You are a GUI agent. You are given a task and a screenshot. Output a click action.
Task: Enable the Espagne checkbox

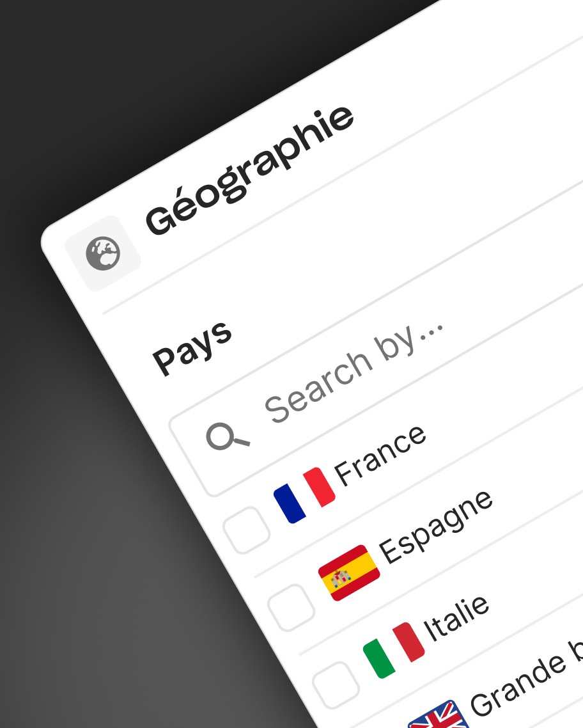click(x=291, y=608)
